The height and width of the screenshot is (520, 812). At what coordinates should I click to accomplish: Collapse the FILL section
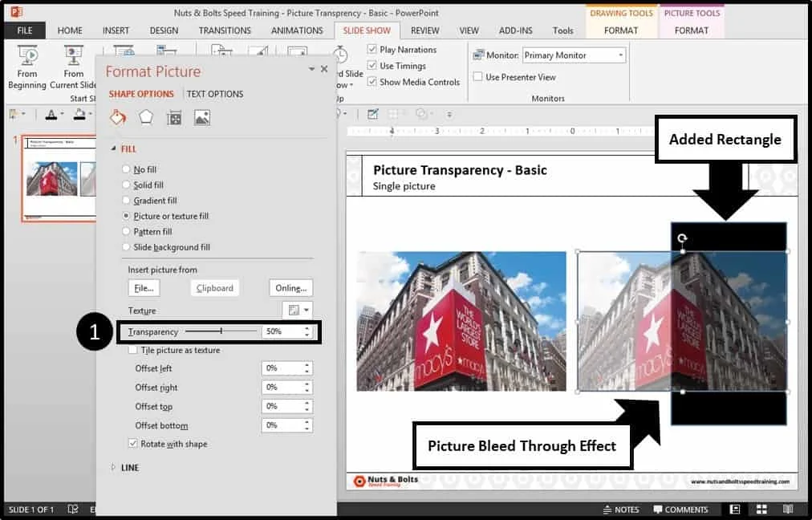pos(113,148)
